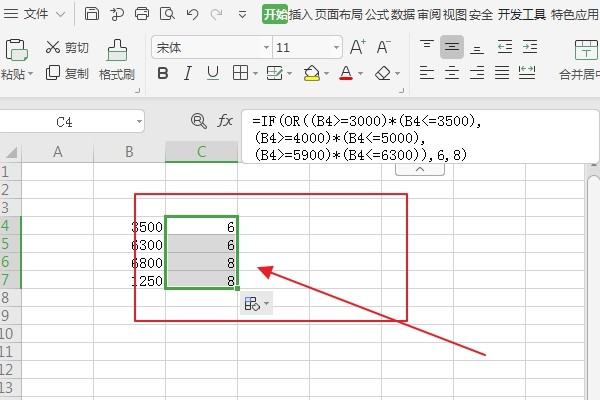This screenshot has width=600, height=400.
Task: Click the 剪切 cut button
Action: [x=67, y=47]
